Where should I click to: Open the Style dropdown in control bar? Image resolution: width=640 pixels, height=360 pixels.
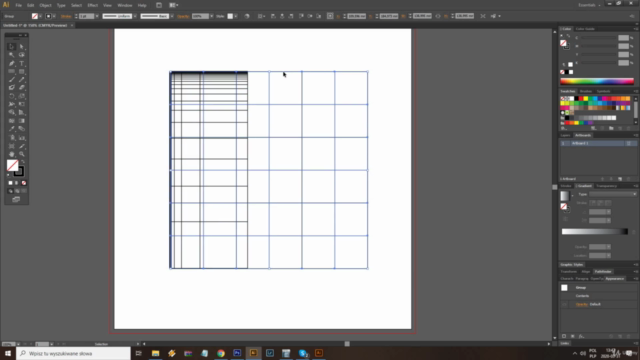[x=236, y=16]
